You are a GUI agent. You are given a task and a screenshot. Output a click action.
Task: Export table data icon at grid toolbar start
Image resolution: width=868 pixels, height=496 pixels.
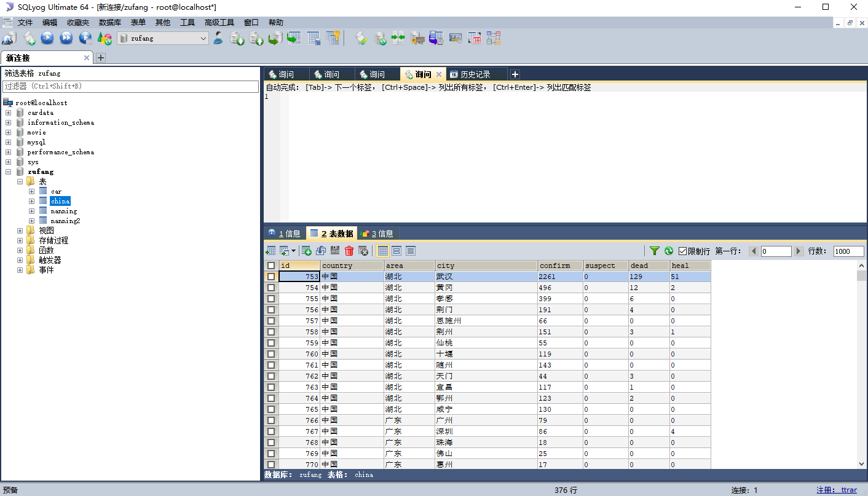[270, 251]
